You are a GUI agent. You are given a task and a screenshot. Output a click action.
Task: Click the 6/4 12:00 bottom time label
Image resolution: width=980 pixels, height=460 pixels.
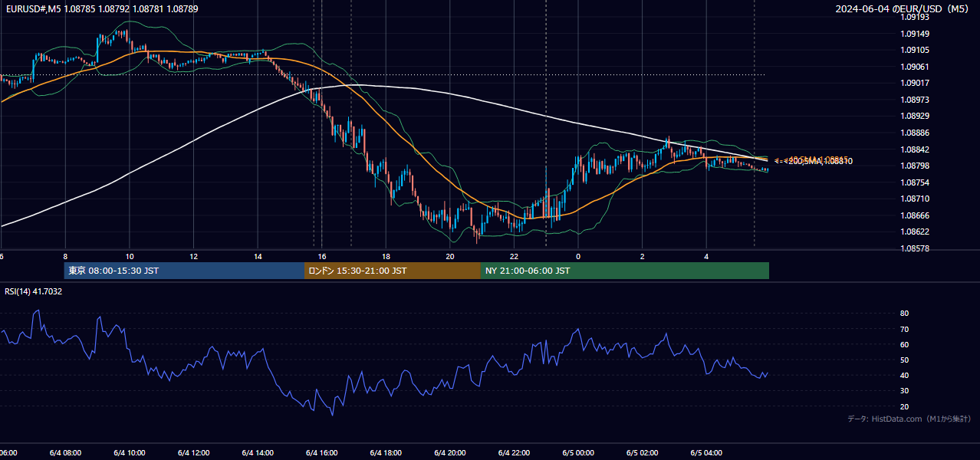pyautogui.click(x=193, y=452)
